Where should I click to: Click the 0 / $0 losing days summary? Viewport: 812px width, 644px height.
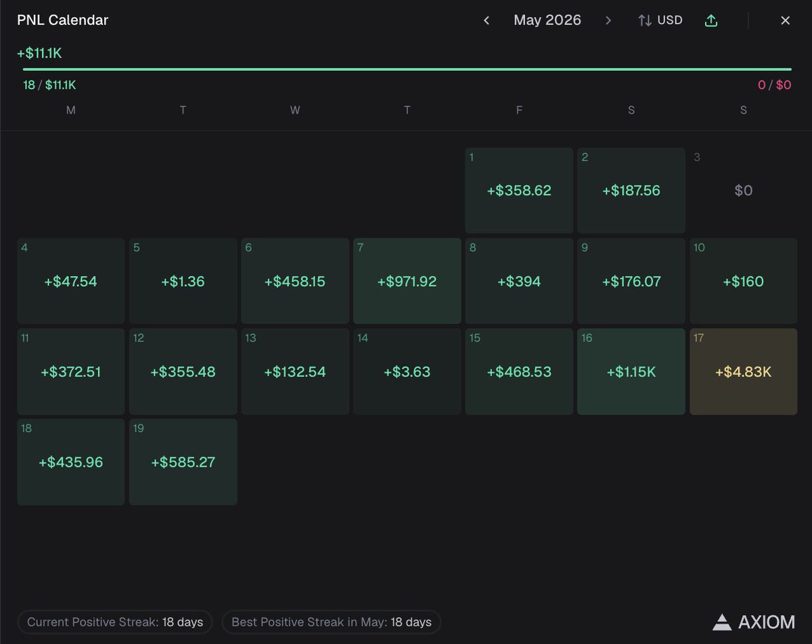pos(775,85)
